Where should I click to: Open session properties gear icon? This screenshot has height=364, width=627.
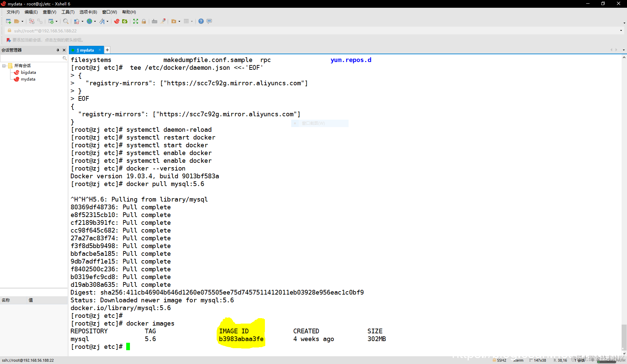coord(51,21)
